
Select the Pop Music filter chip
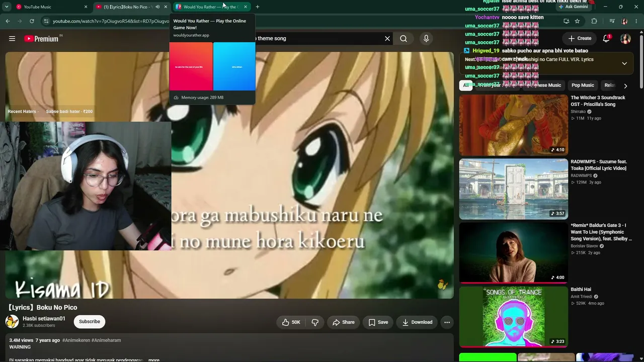click(583, 85)
